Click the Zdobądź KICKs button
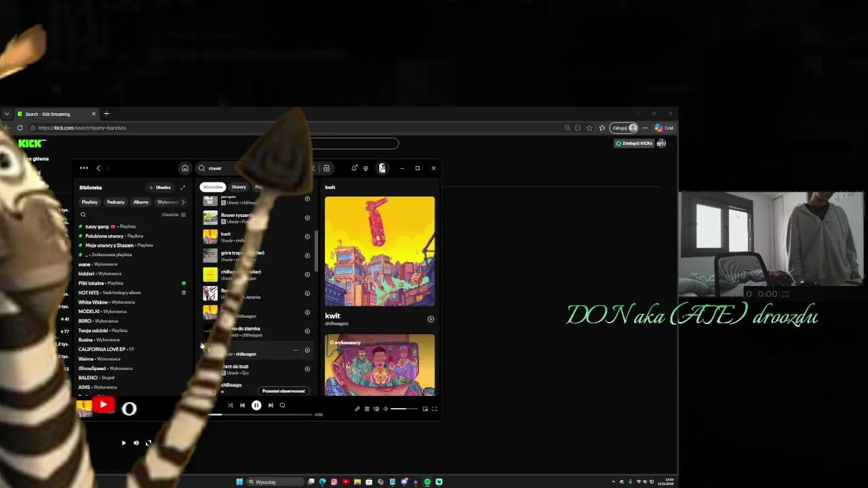This screenshot has width=868, height=488. coord(634,143)
